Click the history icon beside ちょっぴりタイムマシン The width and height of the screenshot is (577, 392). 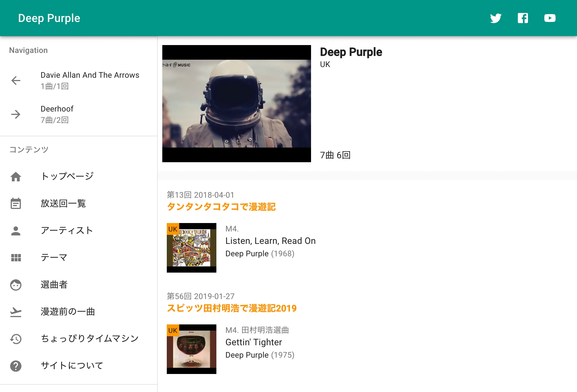(16, 339)
